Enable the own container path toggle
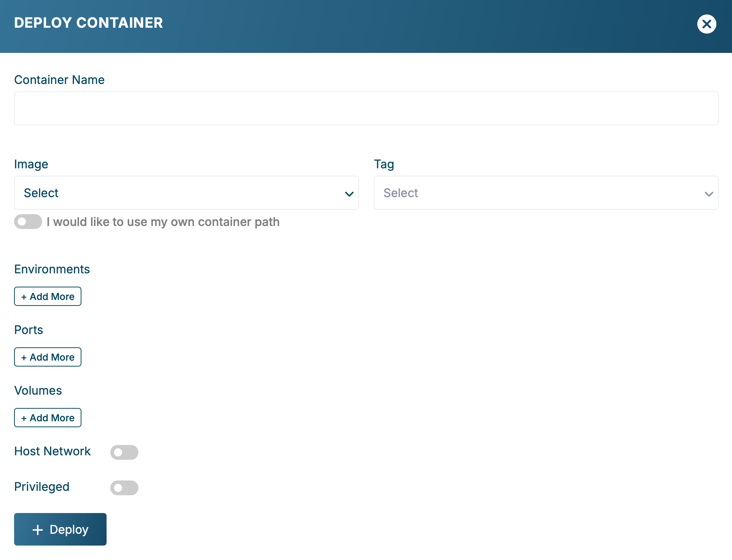The height and width of the screenshot is (560, 732). point(28,222)
